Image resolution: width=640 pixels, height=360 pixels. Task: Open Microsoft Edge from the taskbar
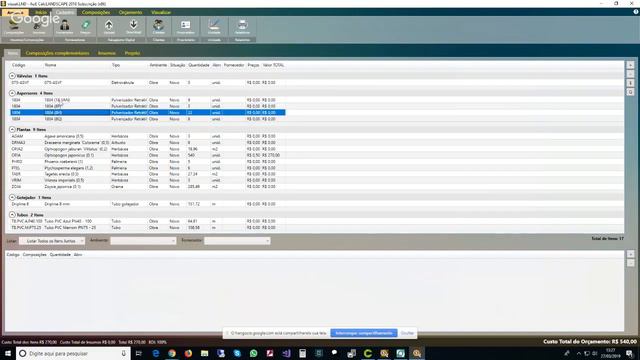(156, 353)
